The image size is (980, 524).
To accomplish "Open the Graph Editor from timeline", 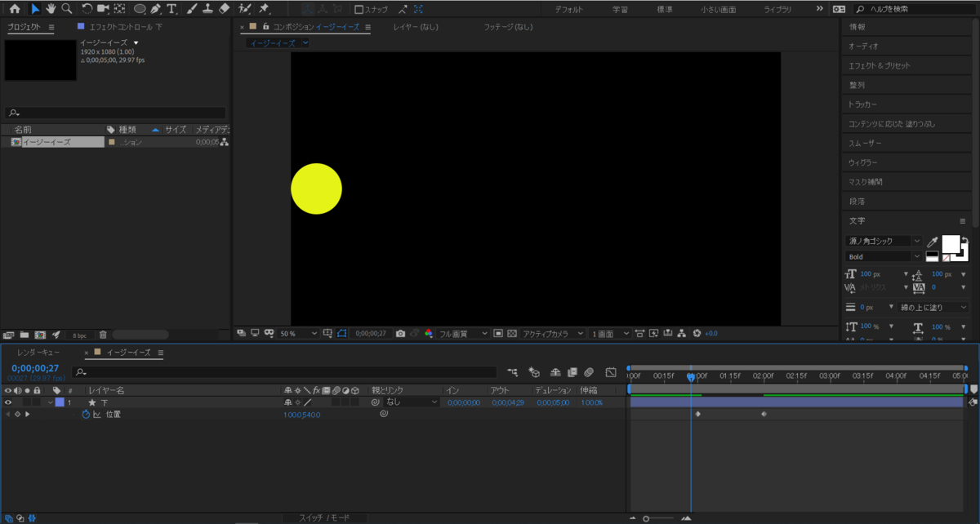I will tap(610, 372).
